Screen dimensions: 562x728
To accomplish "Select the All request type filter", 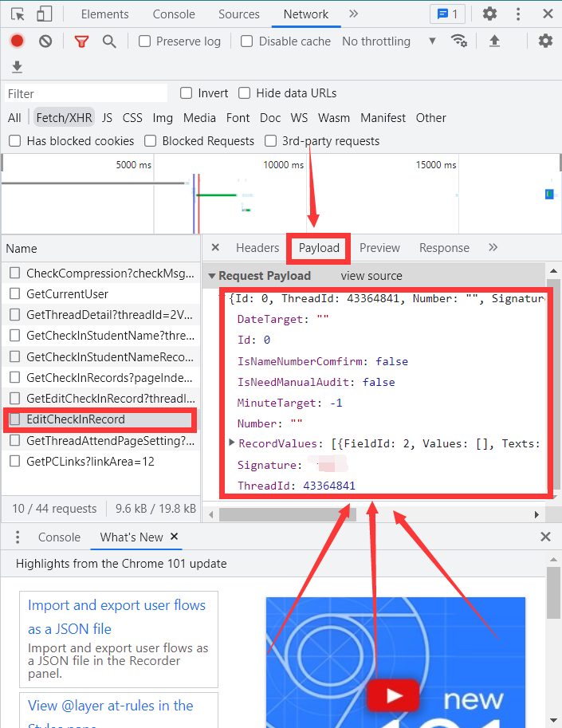I will click(14, 118).
